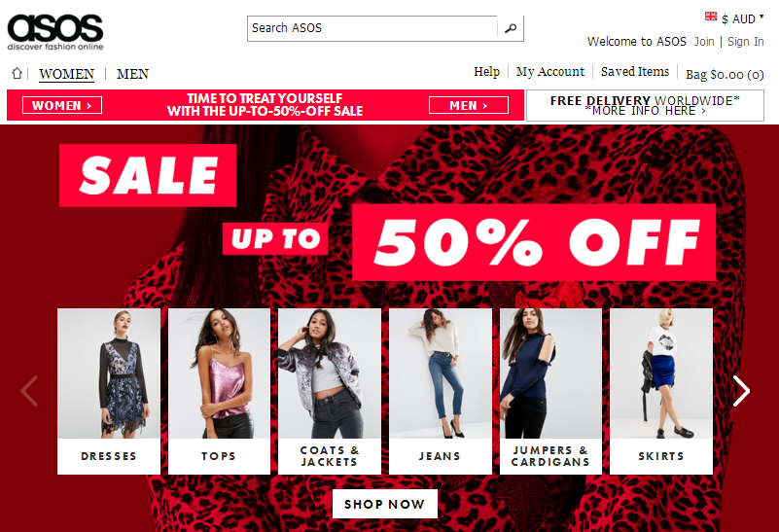
Task: Open the WOMEN navigation tab
Action: point(66,74)
